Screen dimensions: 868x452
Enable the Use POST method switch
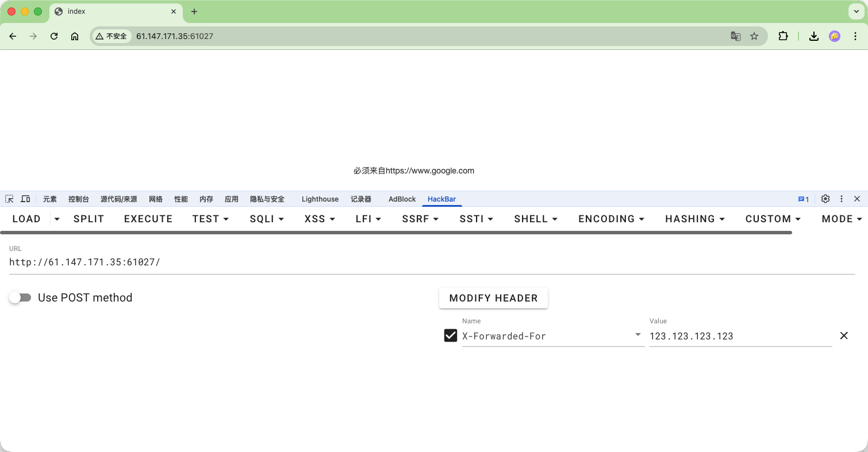point(21,298)
